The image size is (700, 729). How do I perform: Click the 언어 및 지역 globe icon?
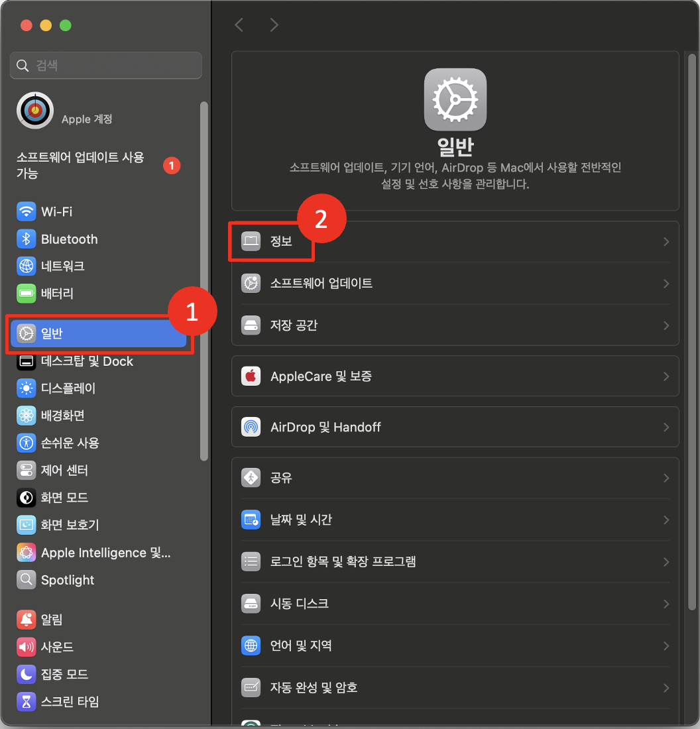coord(251,645)
